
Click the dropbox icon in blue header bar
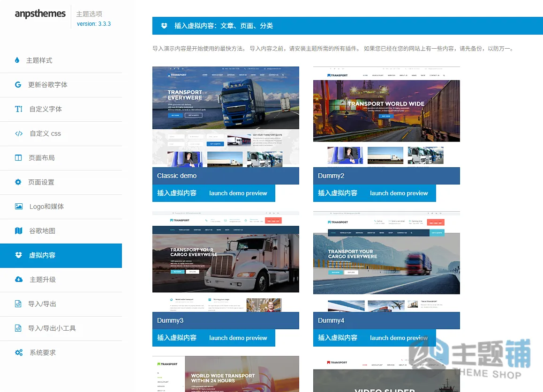[x=164, y=26]
